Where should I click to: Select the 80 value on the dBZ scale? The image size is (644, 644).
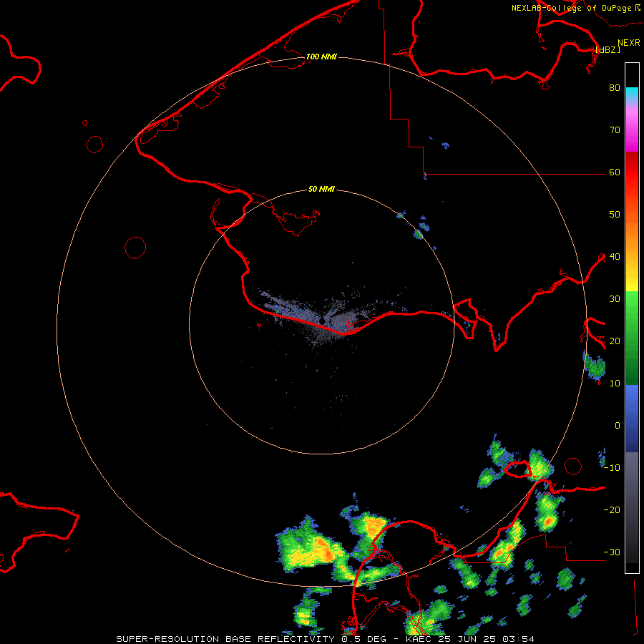tap(615, 87)
